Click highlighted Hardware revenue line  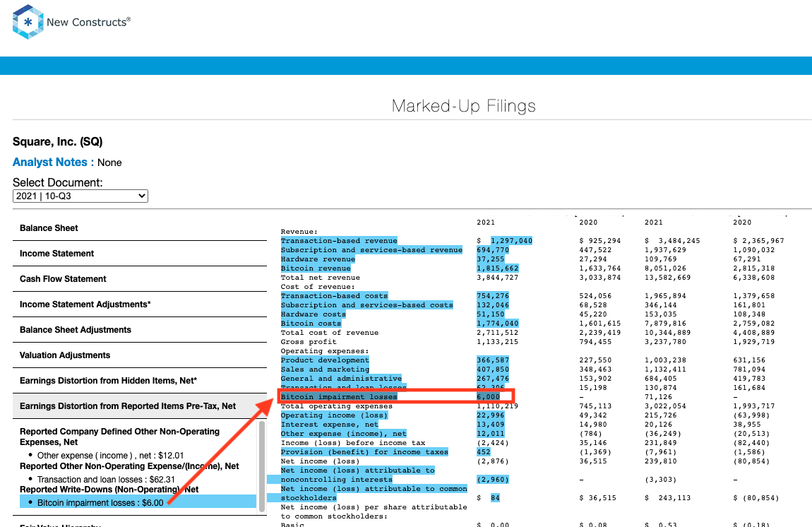pos(318,259)
